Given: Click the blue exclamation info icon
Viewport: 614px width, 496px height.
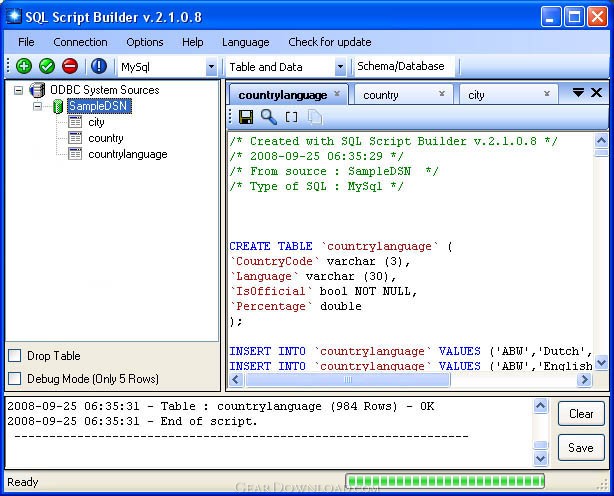Looking at the screenshot, I should click(99, 66).
